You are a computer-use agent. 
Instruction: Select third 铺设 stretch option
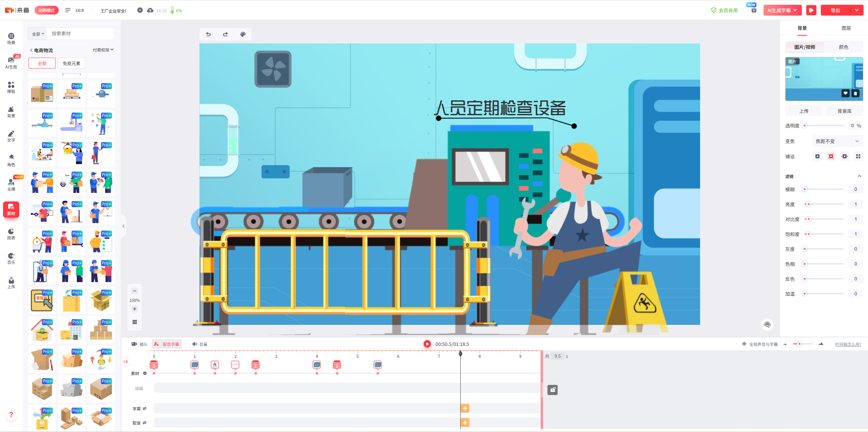[845, 156]
